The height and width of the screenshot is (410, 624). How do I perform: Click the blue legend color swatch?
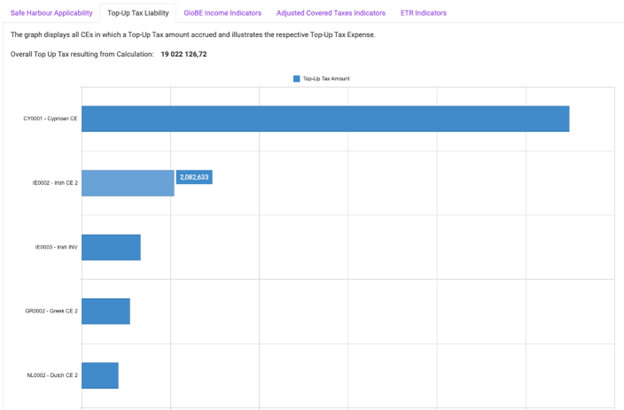tap(297, 78)
